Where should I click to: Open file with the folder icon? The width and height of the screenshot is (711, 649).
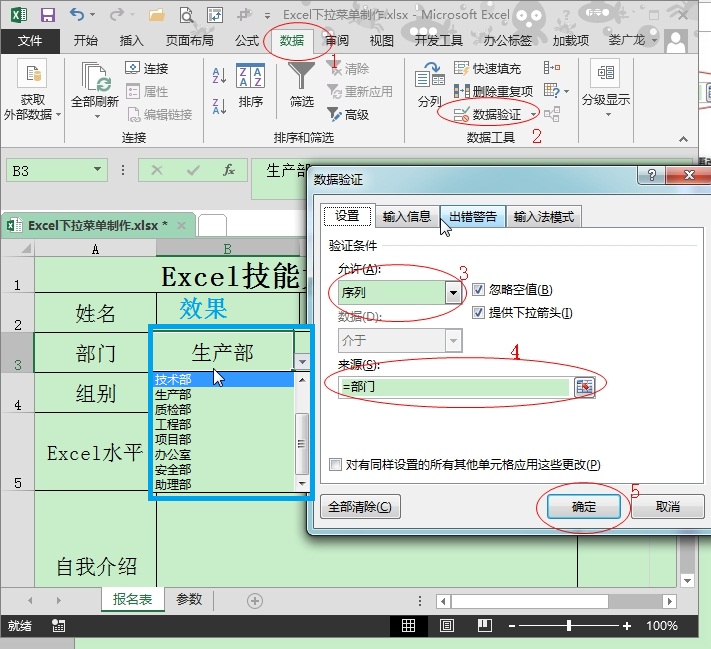click(x=156, y=15)
